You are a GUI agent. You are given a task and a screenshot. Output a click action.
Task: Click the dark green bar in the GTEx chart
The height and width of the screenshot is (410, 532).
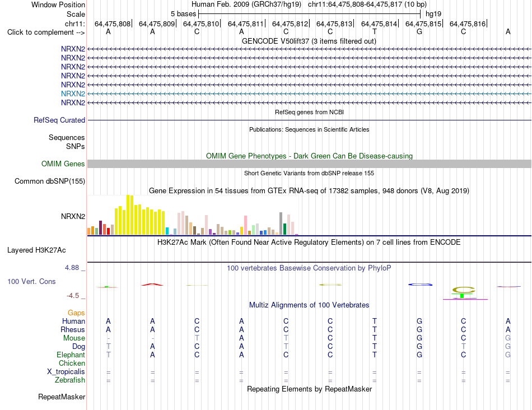pyautogui.click(x=284, y=230)
